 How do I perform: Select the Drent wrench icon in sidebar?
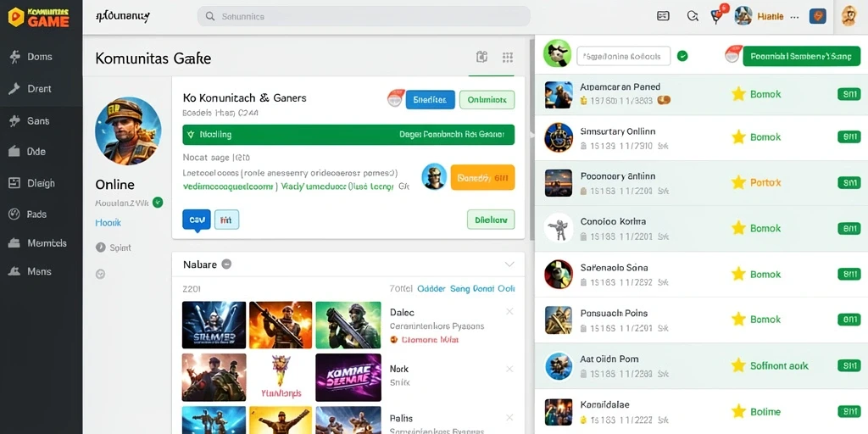(15, 88)
